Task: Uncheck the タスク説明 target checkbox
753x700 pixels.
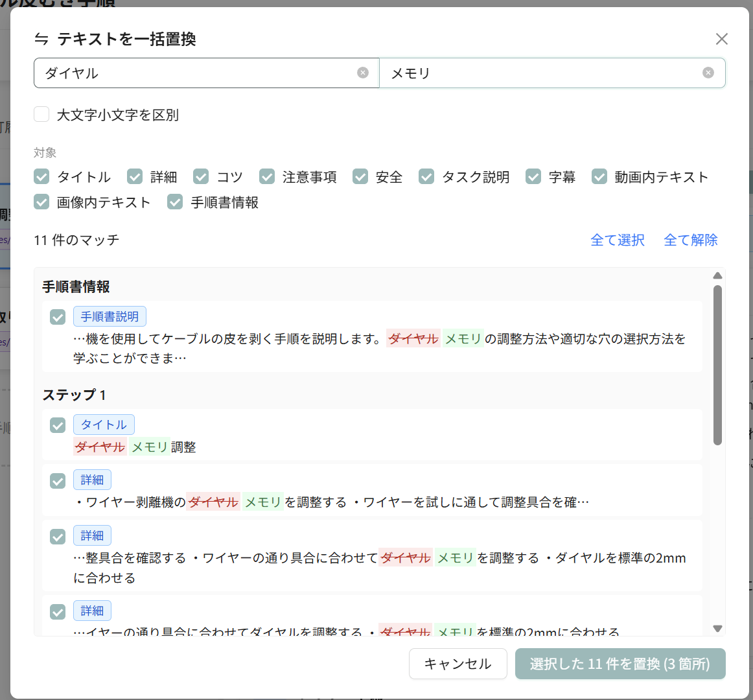Action: (426, 176)
